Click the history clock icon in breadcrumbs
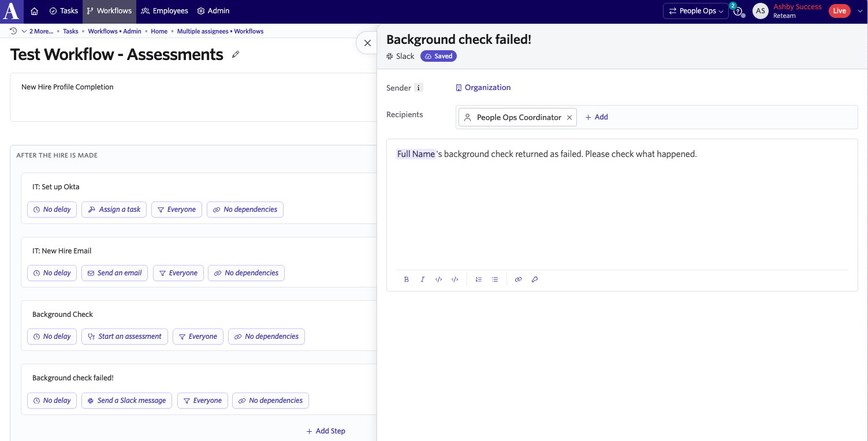The height and width of the screenshot is (441, 868). point(13,31)
